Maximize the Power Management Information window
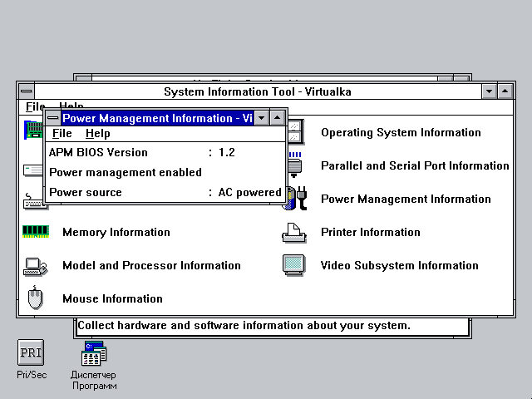The image size is (532, 399). (x=278, y=118)
